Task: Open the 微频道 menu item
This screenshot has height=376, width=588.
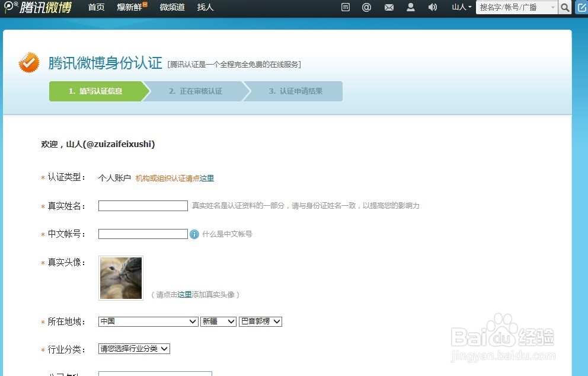Action: [x=171, y=8]
